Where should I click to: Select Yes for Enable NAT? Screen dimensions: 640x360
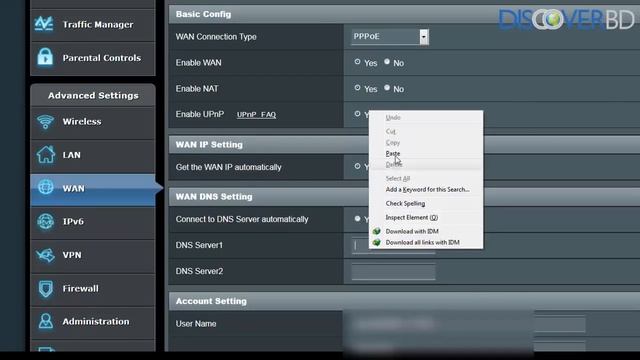pos(358,88)
